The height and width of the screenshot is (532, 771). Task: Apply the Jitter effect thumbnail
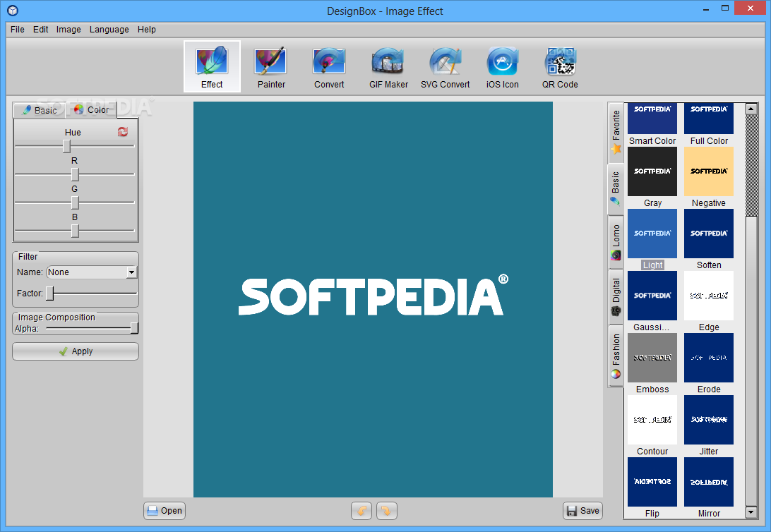709,420
